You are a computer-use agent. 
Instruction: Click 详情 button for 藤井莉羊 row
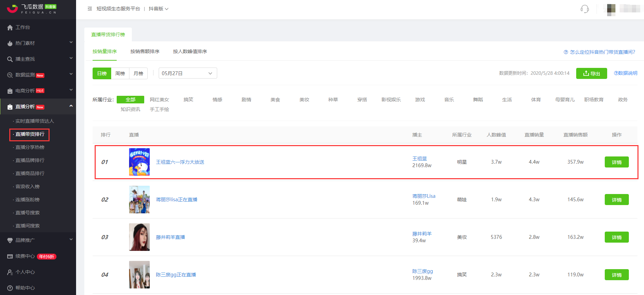(x=616, y=237)
